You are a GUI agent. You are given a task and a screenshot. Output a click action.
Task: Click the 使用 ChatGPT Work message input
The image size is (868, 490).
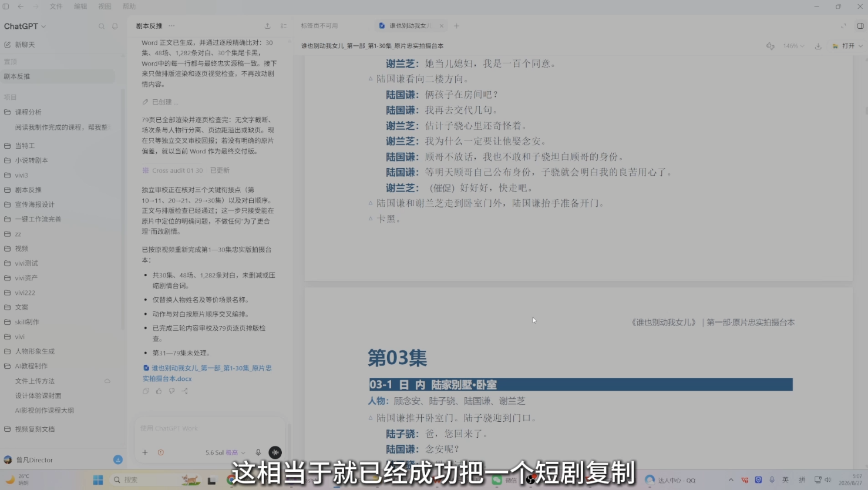click(x=210, y=428)
